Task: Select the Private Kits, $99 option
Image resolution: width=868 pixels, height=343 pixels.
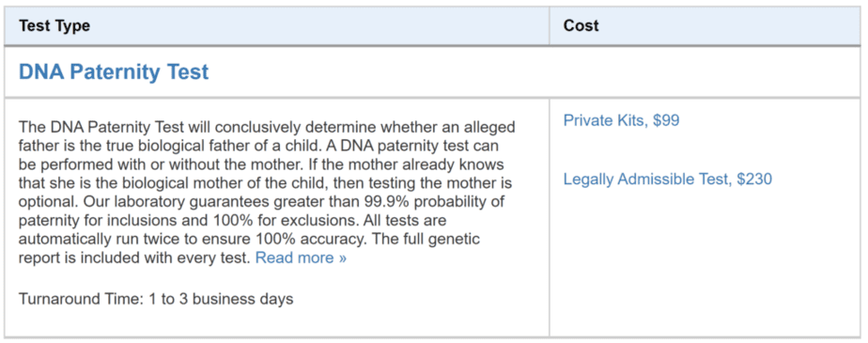Action: (x=621, y=120)
